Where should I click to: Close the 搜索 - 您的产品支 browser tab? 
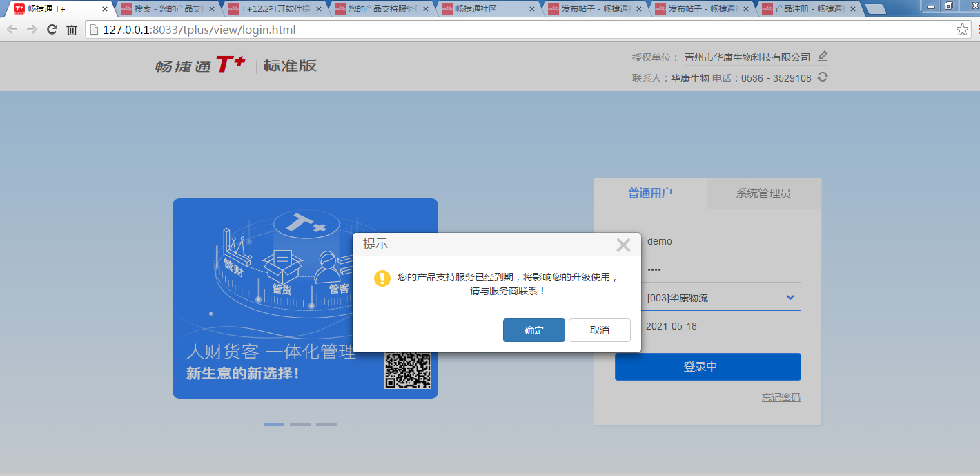click(x=212, y=10)
